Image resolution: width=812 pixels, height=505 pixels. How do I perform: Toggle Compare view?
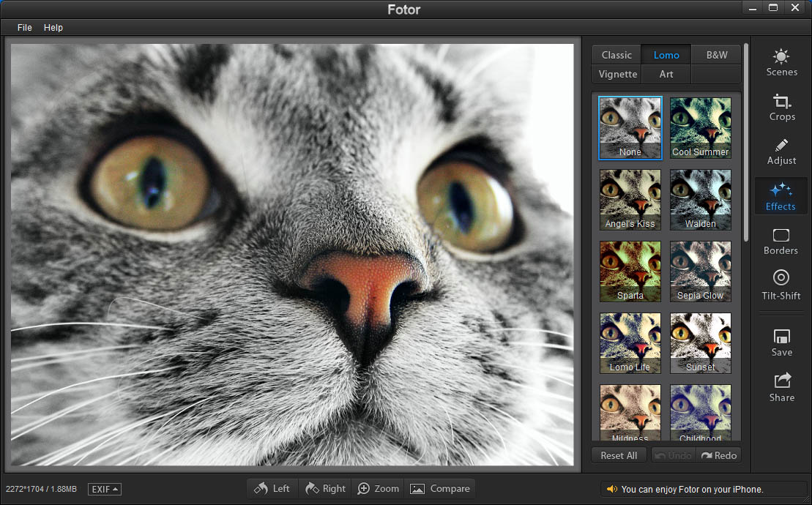pos(441,488)
